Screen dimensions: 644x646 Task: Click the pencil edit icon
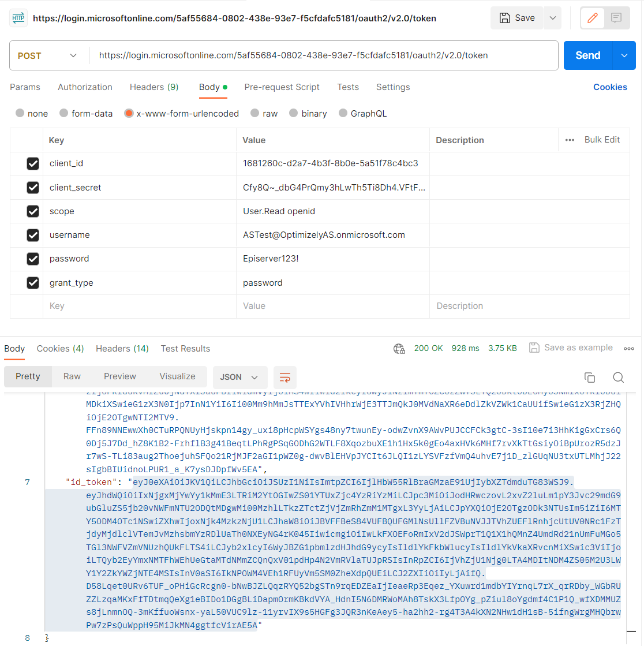pos(592,18)
